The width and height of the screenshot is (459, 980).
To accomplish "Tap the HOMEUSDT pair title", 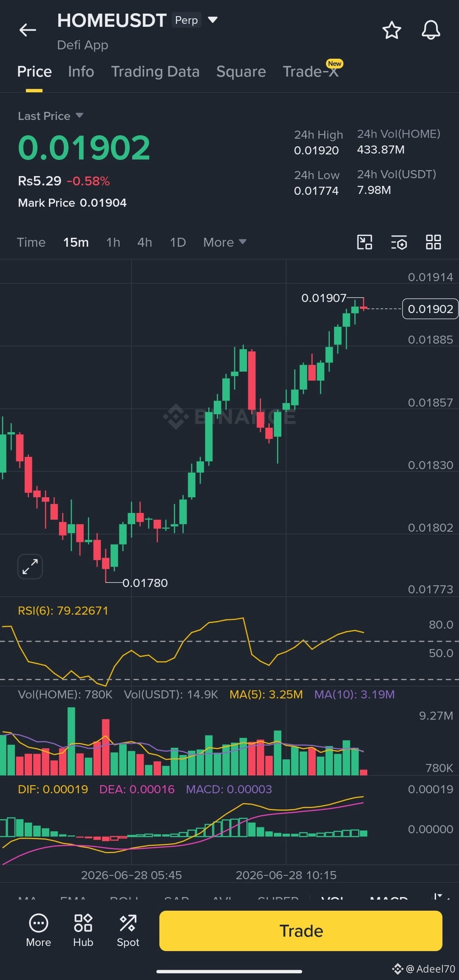I will [x=111, y=20].
